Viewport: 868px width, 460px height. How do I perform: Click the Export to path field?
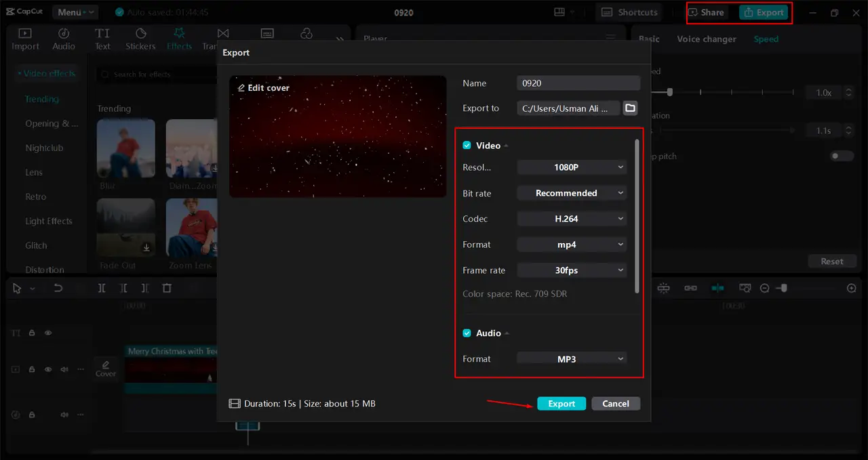pyautogui.click(x=568, y=108)
